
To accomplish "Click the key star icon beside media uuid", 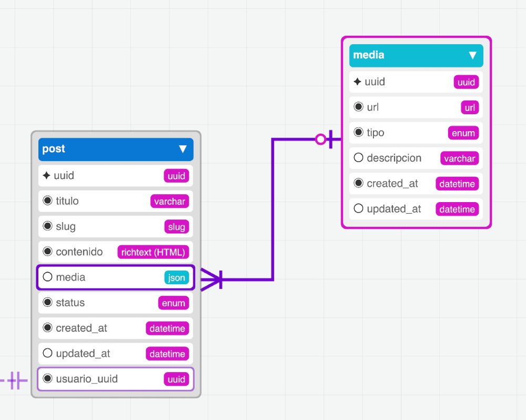I will (x=357, y=82).
